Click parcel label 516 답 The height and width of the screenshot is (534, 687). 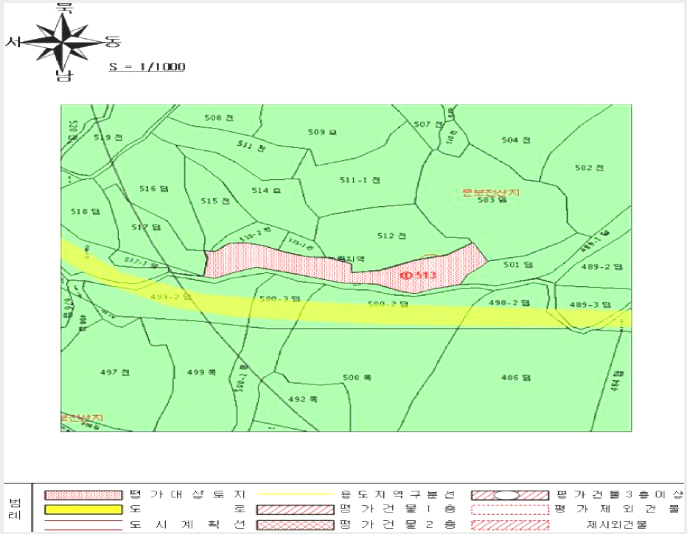pyautogui.click(x=154, y=188)
